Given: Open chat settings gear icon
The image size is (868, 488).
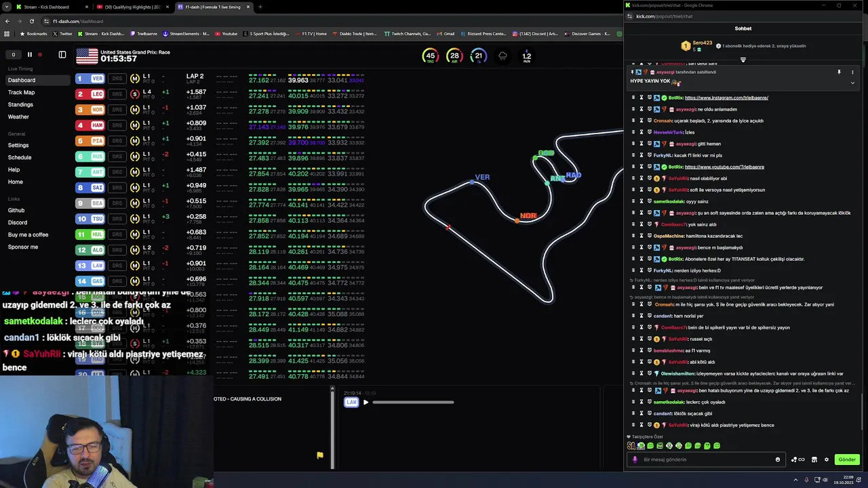Looking at the screenshot, I should point(826,460).
